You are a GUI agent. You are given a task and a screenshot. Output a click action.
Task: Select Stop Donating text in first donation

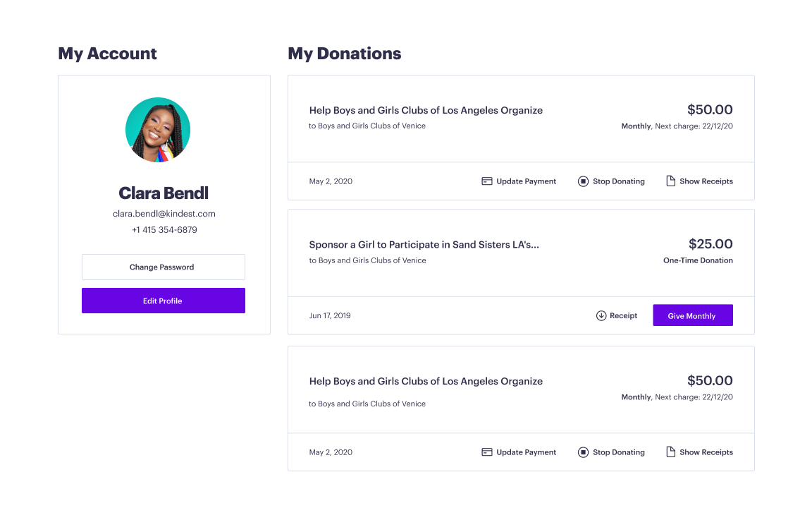(619, 181)
